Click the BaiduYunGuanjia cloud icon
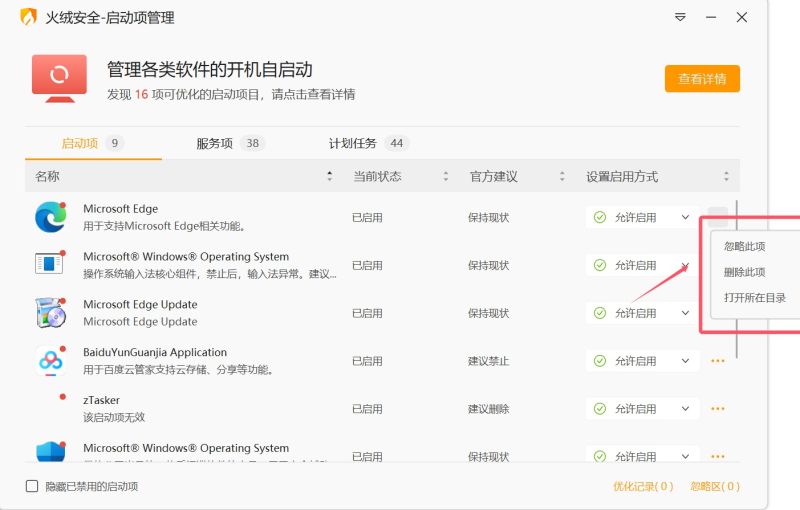 [x=51, y=360]
